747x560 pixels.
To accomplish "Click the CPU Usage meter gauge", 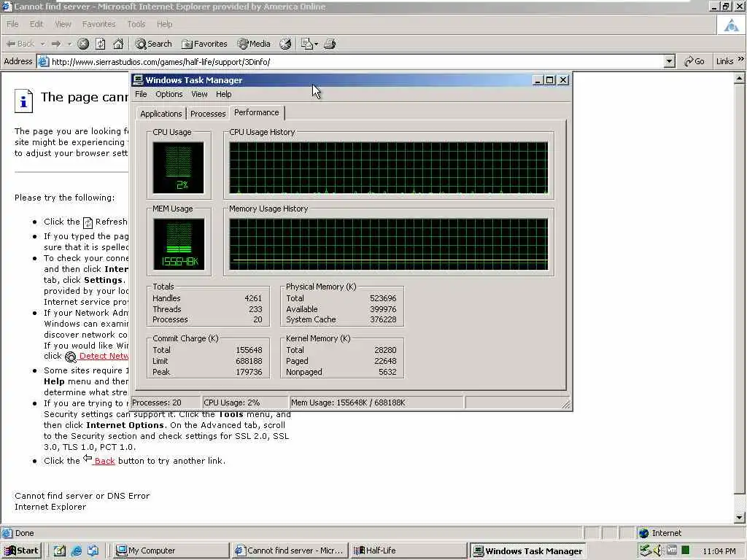I will coord(178,168).
